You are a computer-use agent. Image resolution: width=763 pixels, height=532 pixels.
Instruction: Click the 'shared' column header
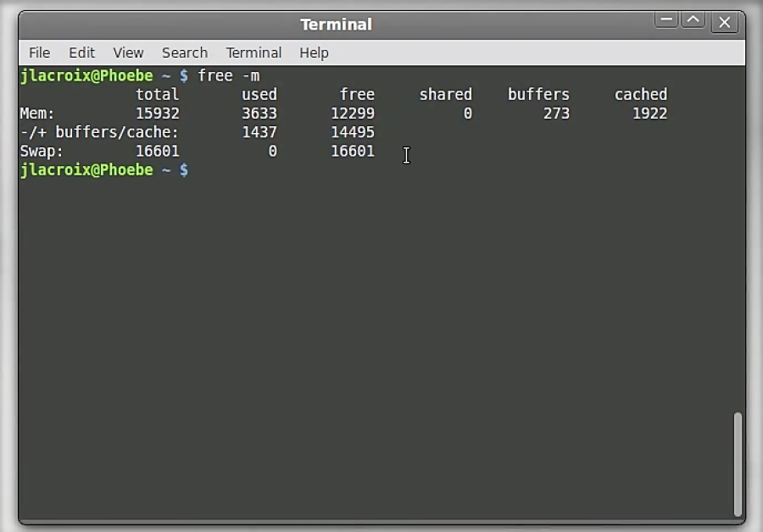(446, 94)
